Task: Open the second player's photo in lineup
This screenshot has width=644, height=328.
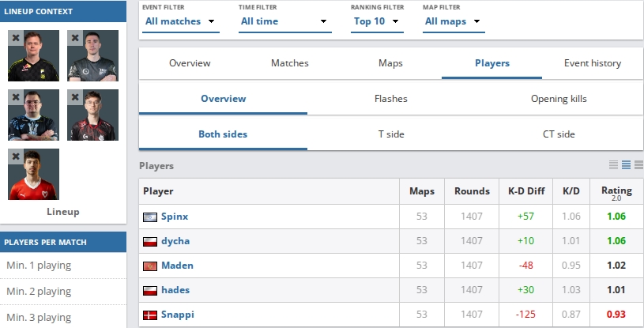Action: click(93, 55)
